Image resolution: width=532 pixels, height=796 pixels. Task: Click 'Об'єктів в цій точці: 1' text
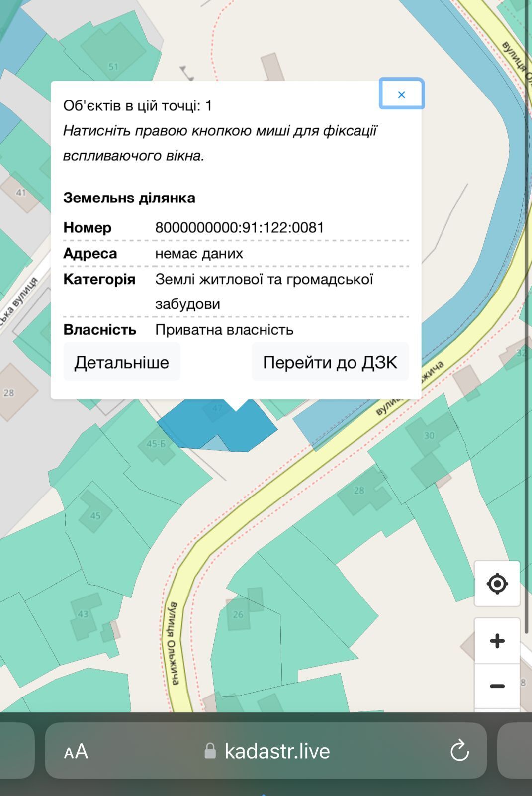tap(138, 105)
